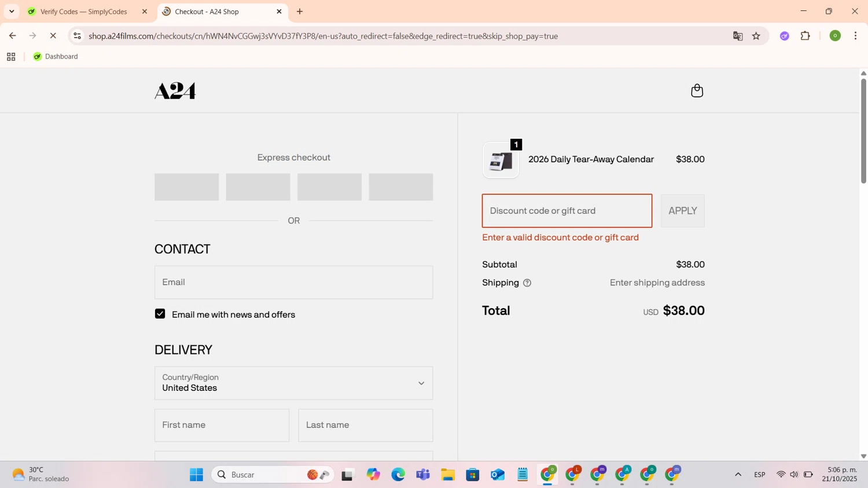
Task: Click the calendar product thumbnail
Action: pos(501,160)
